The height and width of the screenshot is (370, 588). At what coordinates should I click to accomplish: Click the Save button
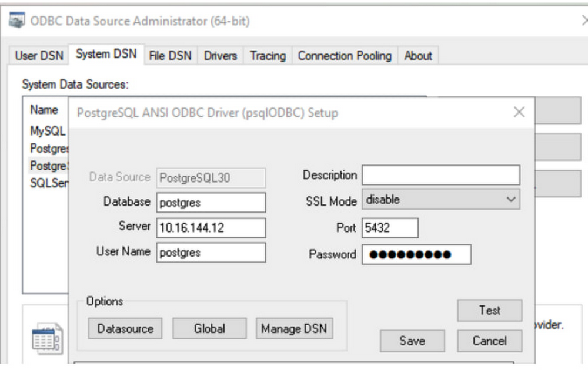point(412,341)
